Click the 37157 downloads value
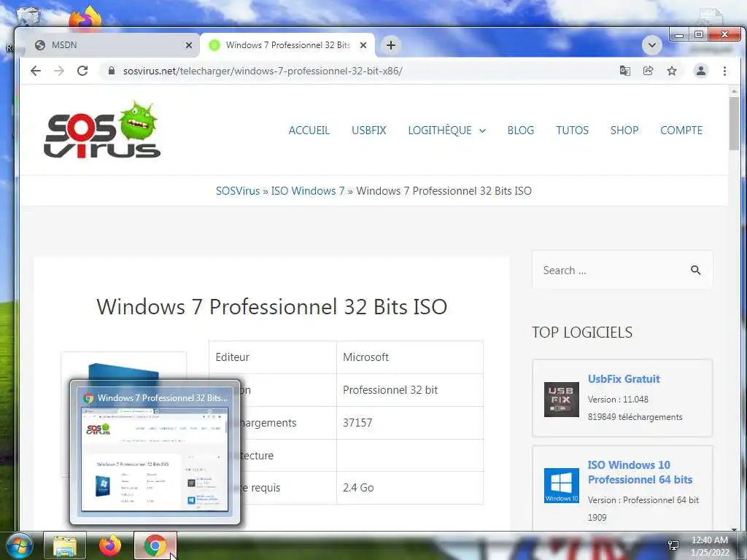Screen dimensions: 747x560 [357, 423]
